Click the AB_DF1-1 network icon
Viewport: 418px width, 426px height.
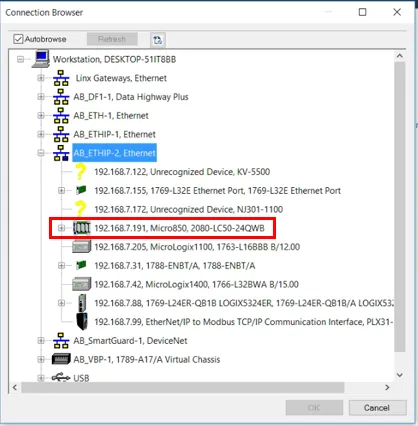click(61, 97)
